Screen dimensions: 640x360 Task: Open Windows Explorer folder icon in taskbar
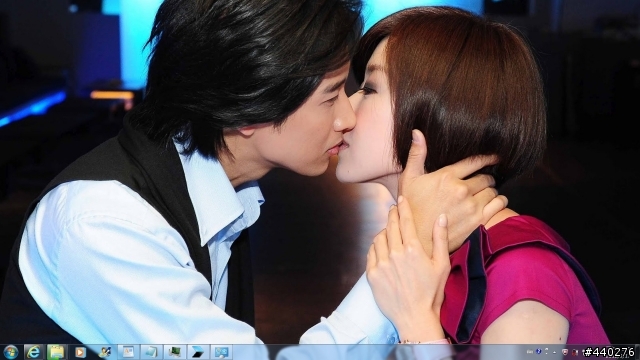tap(57, 352)
